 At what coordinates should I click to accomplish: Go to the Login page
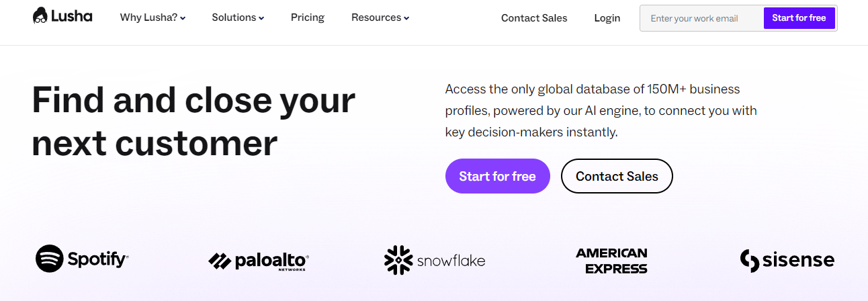click(607, 18)
